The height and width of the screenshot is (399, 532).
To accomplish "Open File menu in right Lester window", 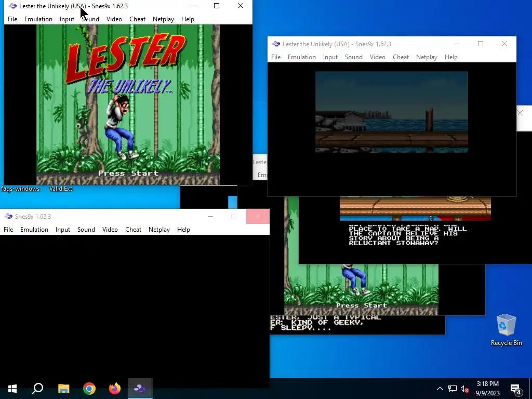I will [x=276, y=57].
